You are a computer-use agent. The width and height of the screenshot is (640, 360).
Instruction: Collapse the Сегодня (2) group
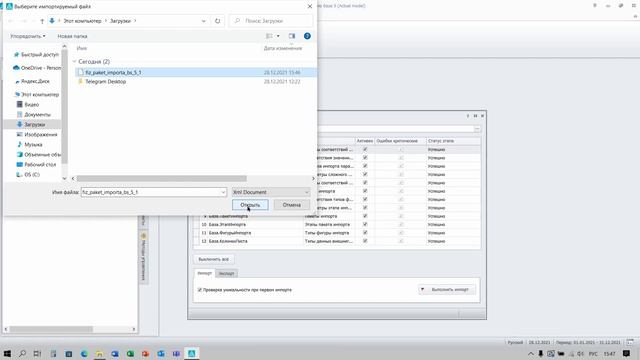tap(75, 62)
